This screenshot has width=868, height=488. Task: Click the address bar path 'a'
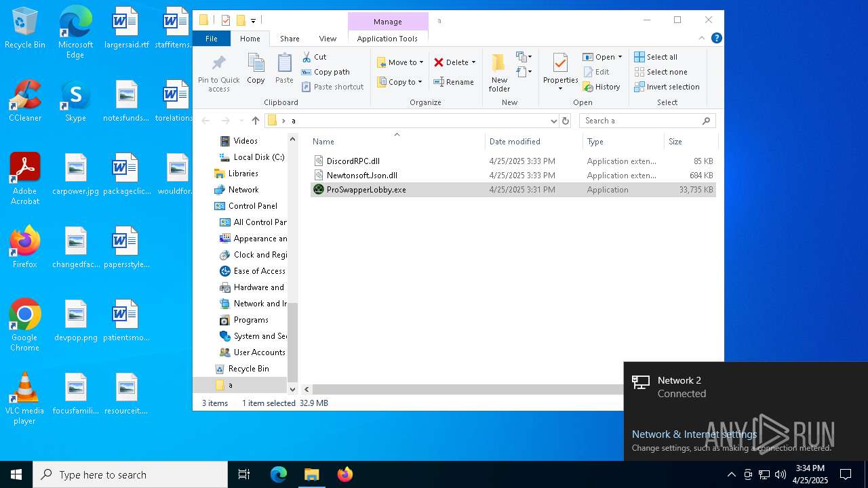click(294, 121)
